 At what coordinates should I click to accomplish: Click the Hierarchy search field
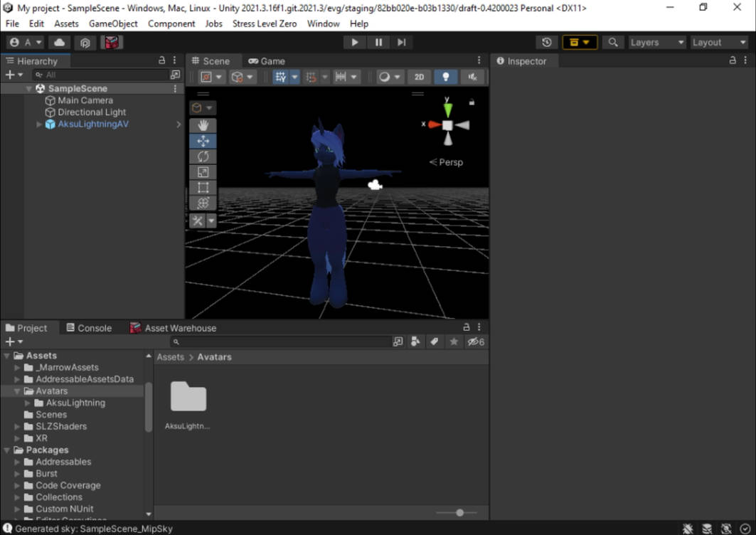pos(100,75)
